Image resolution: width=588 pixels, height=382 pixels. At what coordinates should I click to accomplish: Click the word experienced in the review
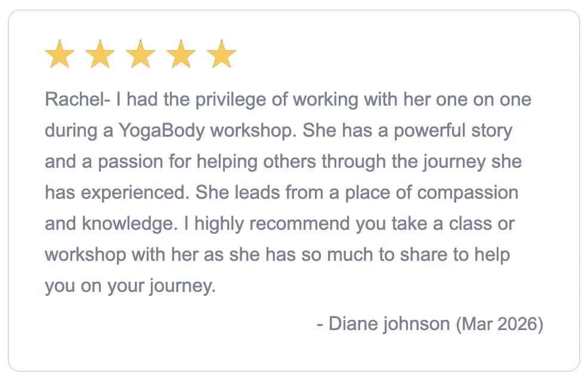pos(135,193)
